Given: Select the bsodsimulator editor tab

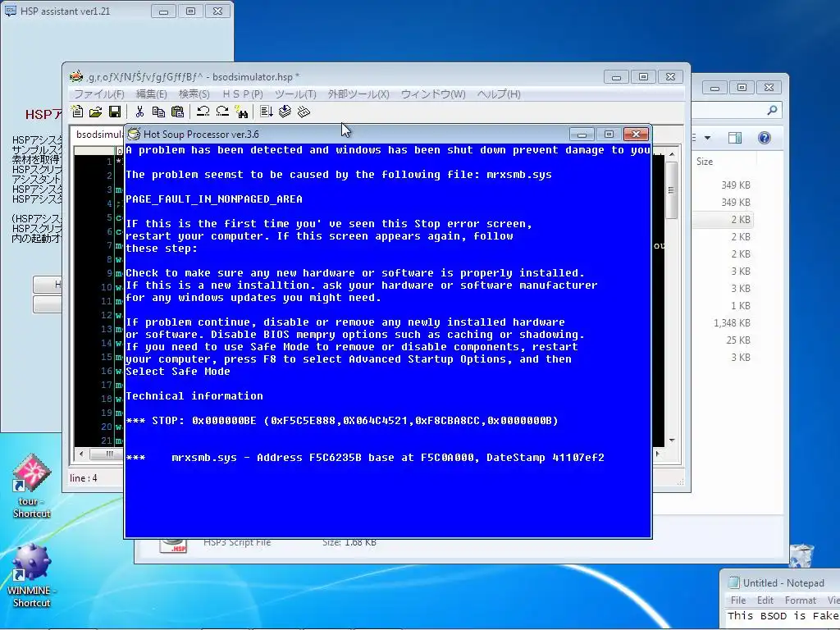Looking at the screenshot, I should [x=98, y=135].
